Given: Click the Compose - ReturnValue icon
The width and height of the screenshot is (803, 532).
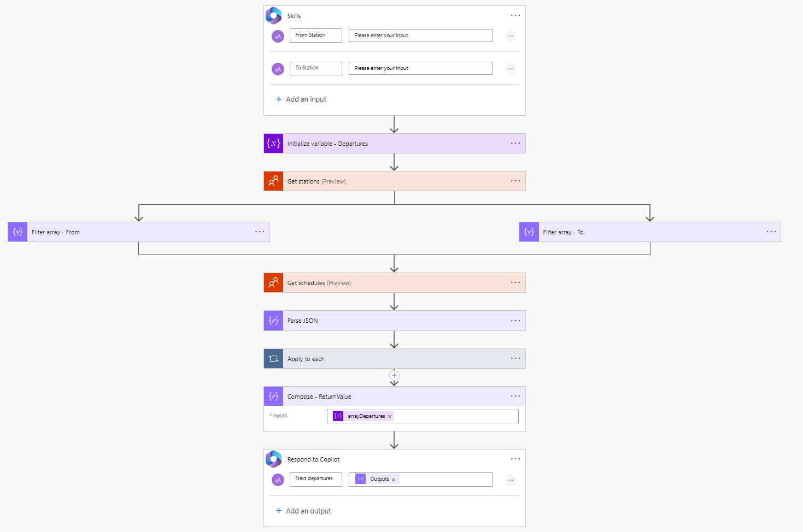Looking at the screenshot, I should 273,397.
